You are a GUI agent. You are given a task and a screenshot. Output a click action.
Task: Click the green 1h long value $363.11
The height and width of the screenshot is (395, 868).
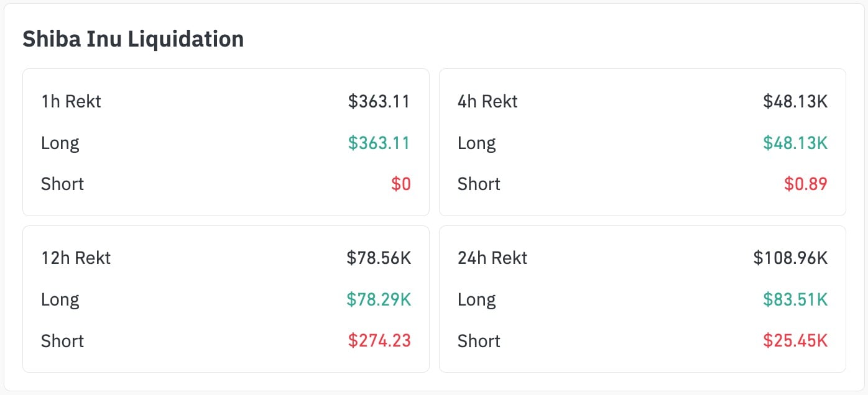pos(379,143)
